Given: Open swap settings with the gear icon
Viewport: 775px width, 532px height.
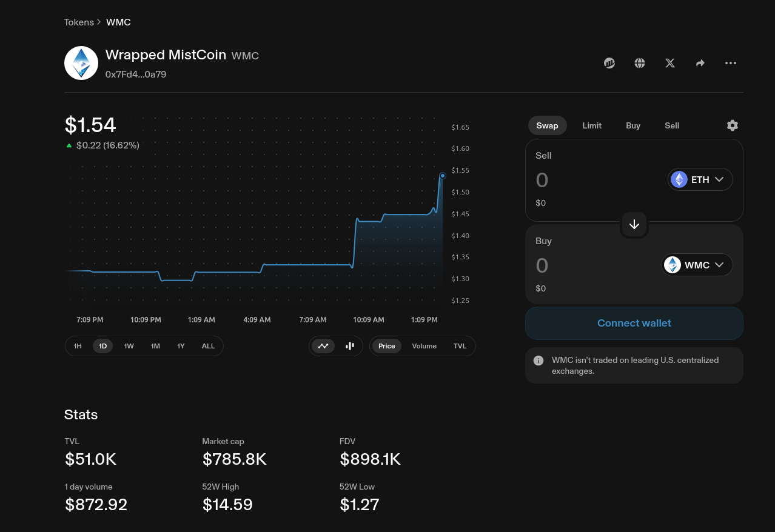Looking at the screenshot, I should 732,125.
